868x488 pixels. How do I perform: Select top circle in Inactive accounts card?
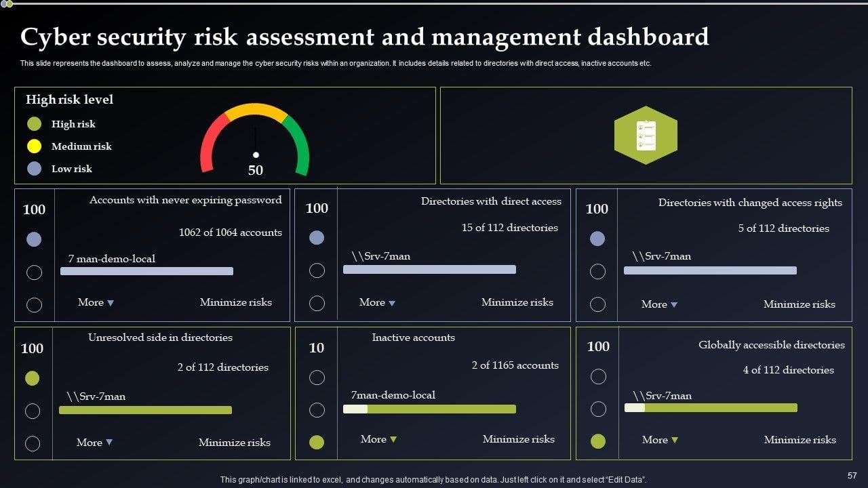[317, 378]
